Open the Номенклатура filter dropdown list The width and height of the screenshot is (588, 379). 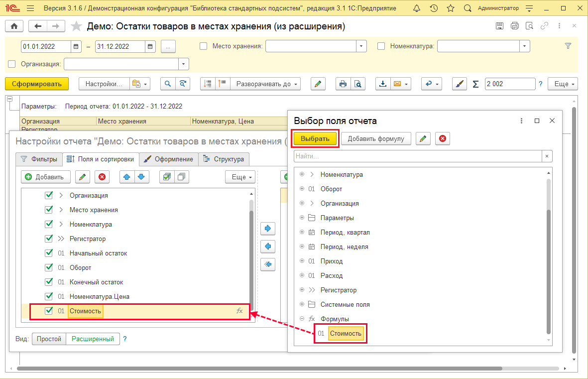[x=524, y=46]
